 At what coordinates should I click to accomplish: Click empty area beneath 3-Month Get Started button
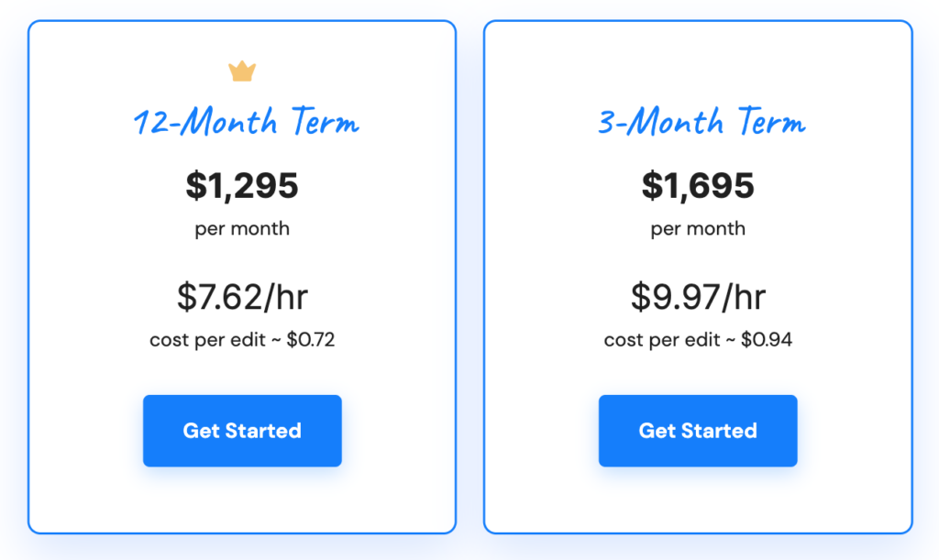pyautogui.click(x=698, y=500)
